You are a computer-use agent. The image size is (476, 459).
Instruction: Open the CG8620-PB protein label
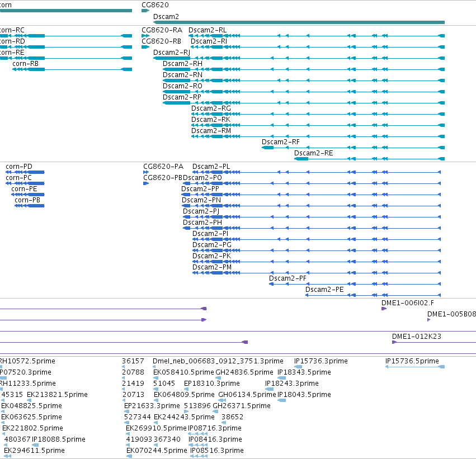(163, 178)
